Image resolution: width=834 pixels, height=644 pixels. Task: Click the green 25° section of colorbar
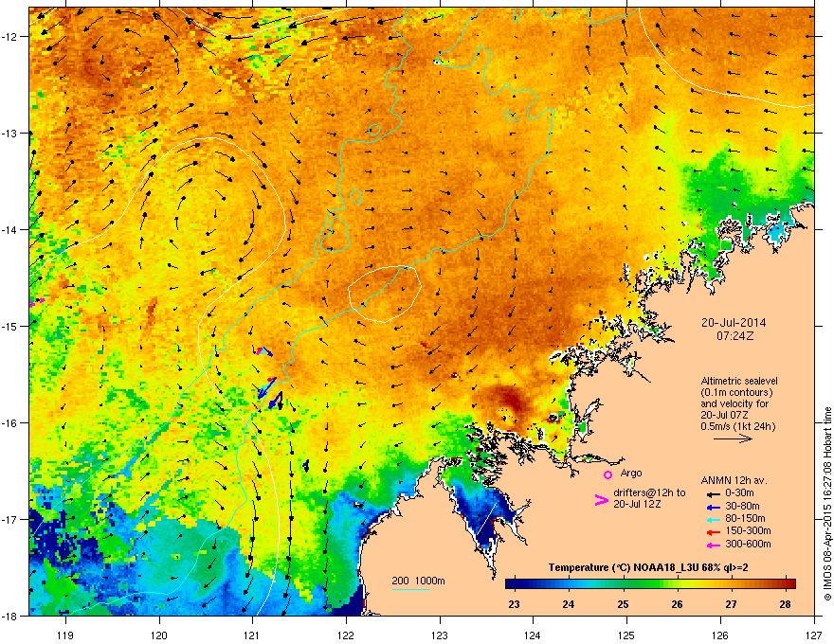pos(624,584)
